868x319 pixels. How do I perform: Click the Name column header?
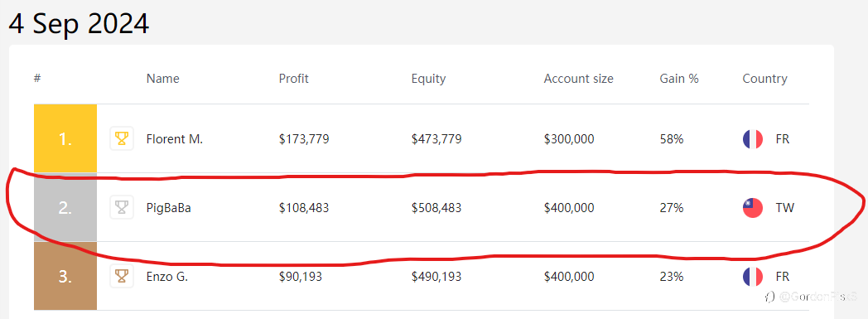coord(162,79)
